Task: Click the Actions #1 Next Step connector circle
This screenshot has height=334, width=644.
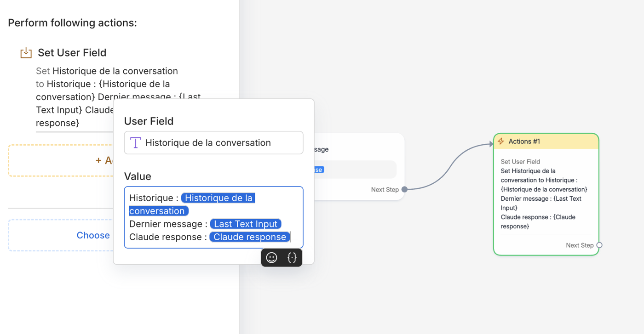Action: click(x=599, y=245)
